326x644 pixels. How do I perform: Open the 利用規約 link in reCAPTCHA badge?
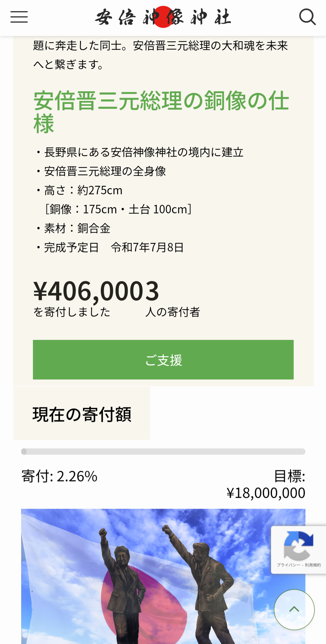coord(313,565)
